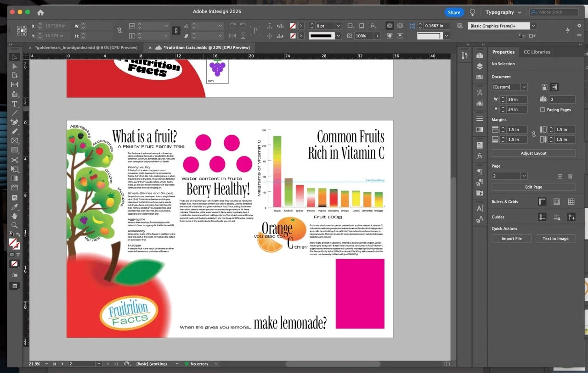The height and width of the screenshot is (373, 588).
Task: Toggle constrain proportions for width and height
Action: pyautogui.click(x=119, y=30)
